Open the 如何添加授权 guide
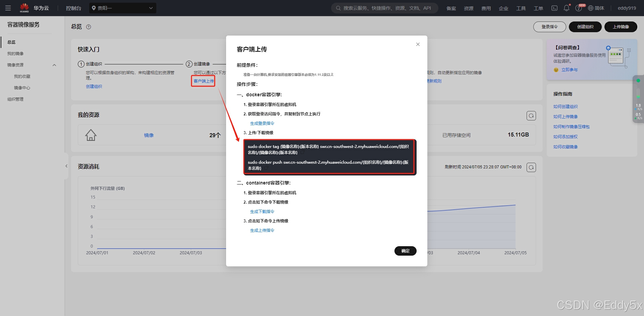This screenshot has height=316, width=644. [566, 137]
